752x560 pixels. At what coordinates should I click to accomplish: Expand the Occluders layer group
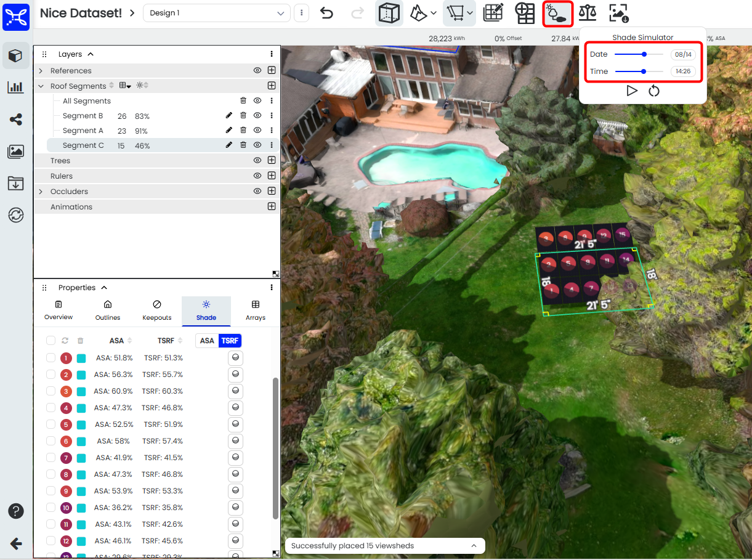click(41, 192)
